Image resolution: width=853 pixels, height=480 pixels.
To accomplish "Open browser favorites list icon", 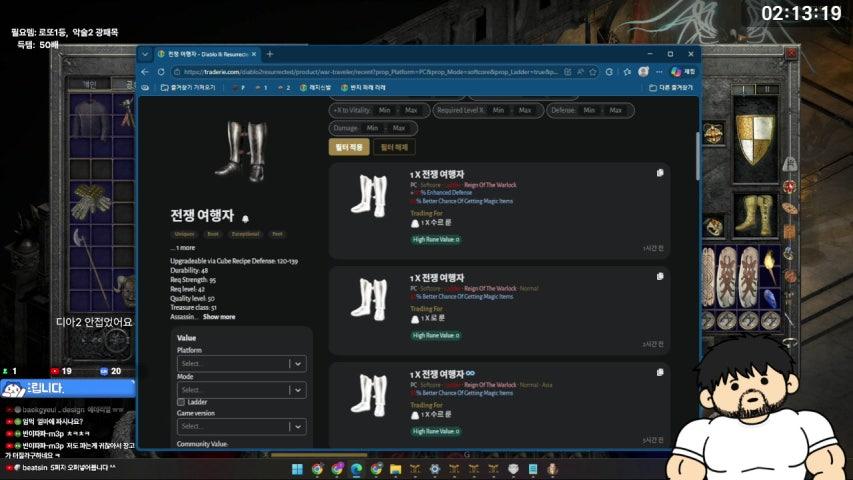I will pyautogui.click(x=627, y=72).
